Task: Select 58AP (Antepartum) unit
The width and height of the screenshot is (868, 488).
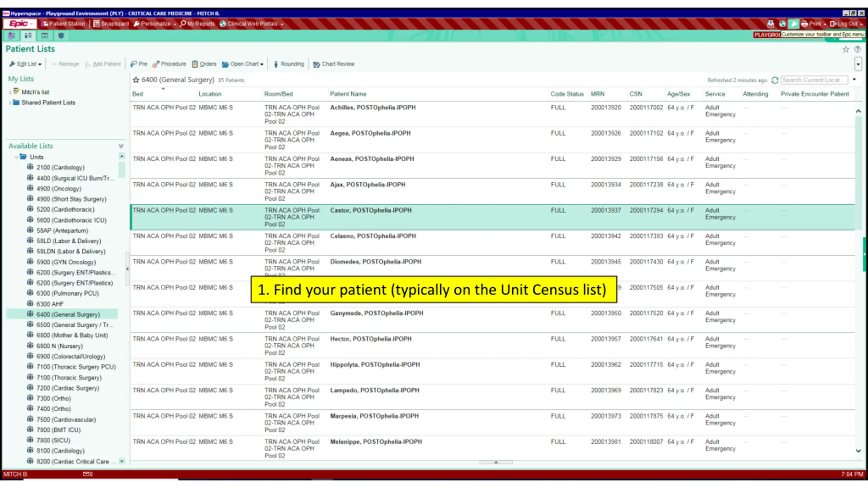Action: (62, 231)
